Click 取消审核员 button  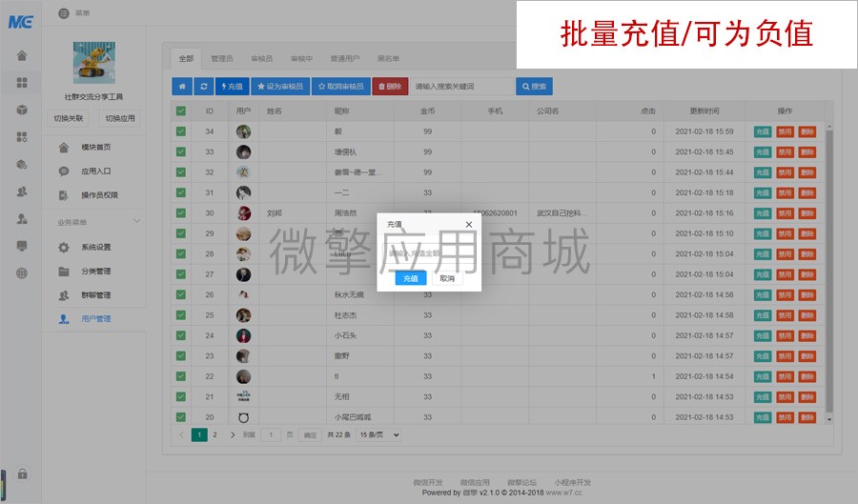pyautogui.click(x=341, y=87)
